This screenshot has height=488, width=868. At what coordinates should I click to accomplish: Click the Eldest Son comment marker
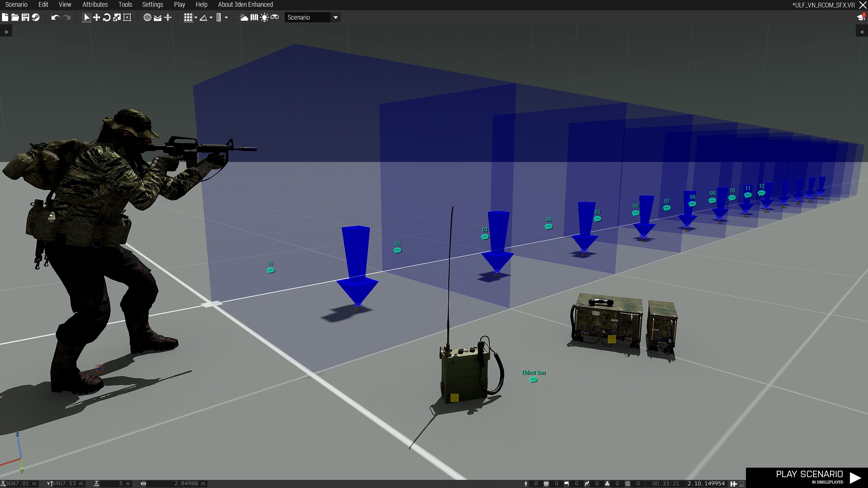pyautogui.click(x=533, y=380)
